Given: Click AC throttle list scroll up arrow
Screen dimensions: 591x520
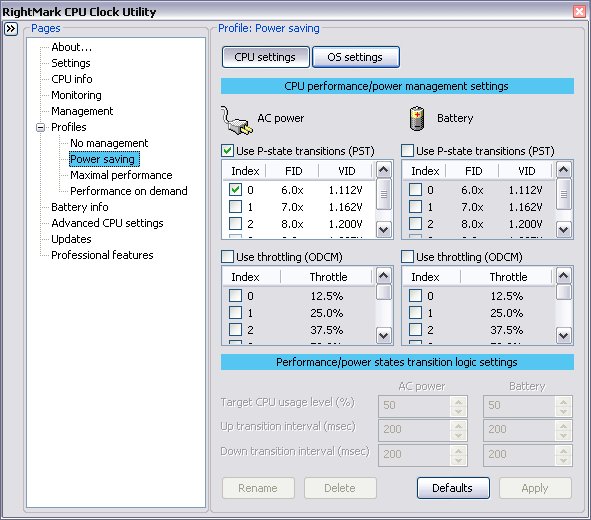Looking at the screenshot, I should pos(384,276).
